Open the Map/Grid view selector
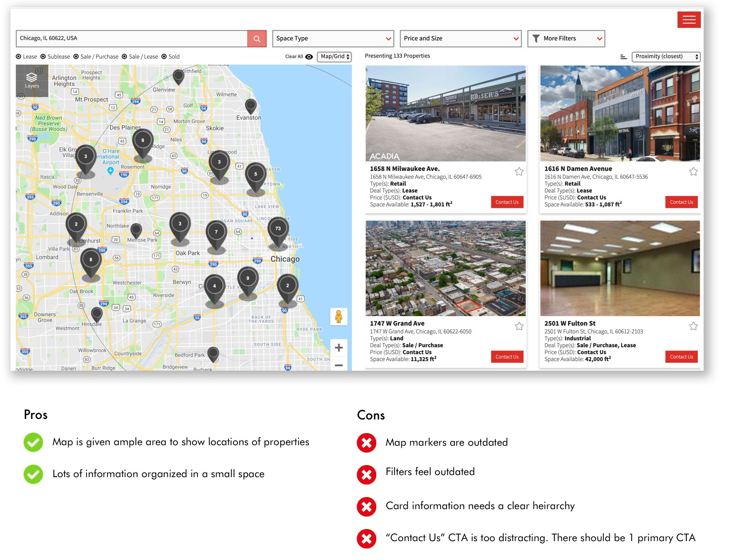 334,57
